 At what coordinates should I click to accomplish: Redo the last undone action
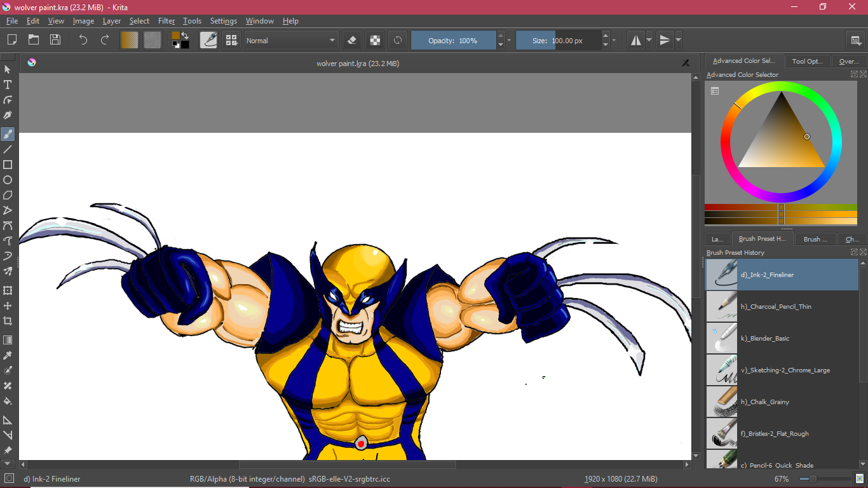coord(105,40)
